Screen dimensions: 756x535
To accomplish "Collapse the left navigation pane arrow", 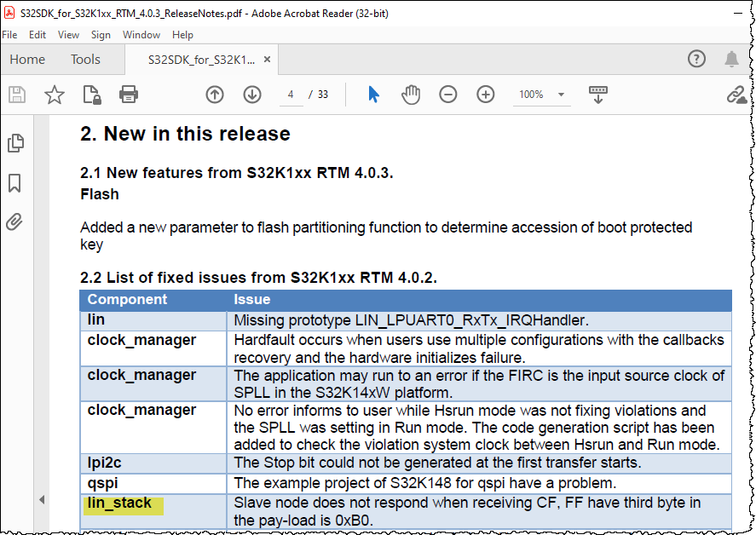I will (43, 499).
